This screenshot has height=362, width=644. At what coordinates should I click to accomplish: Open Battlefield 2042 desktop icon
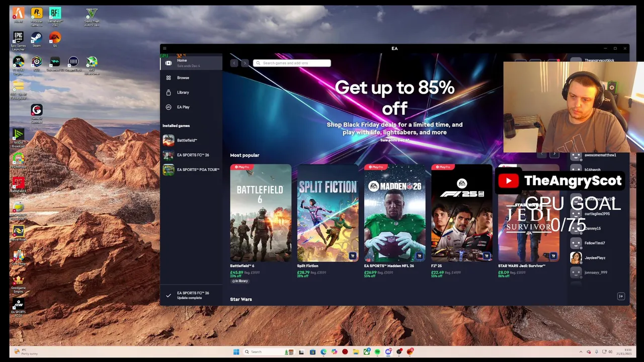(55, 17)
